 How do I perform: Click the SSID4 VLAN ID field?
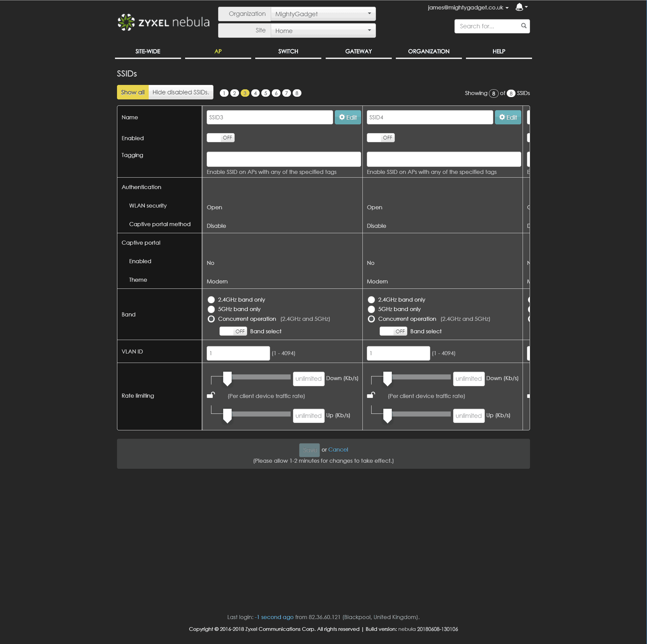[x=398, y=354]
